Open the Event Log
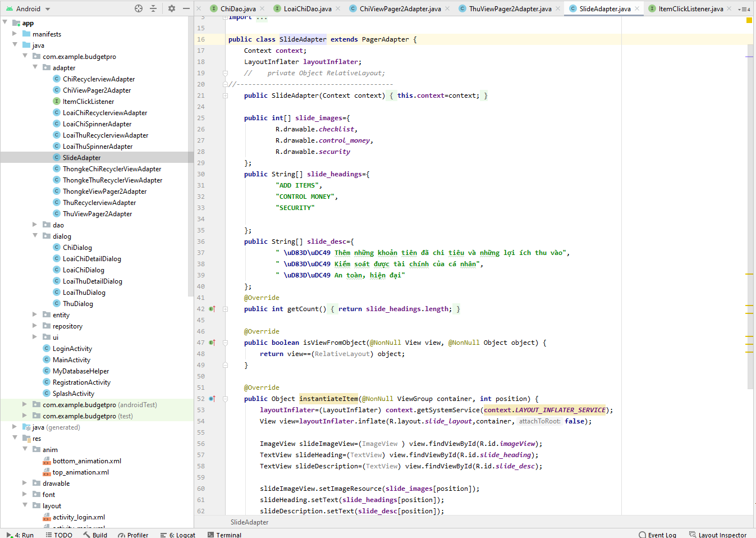Viewport: 756px width, 538px height. (658, 535)
